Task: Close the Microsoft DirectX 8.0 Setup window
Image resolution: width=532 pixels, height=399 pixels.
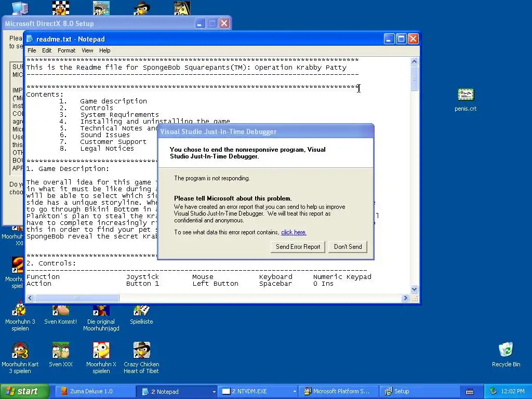Action: click(x=224, y=23)
